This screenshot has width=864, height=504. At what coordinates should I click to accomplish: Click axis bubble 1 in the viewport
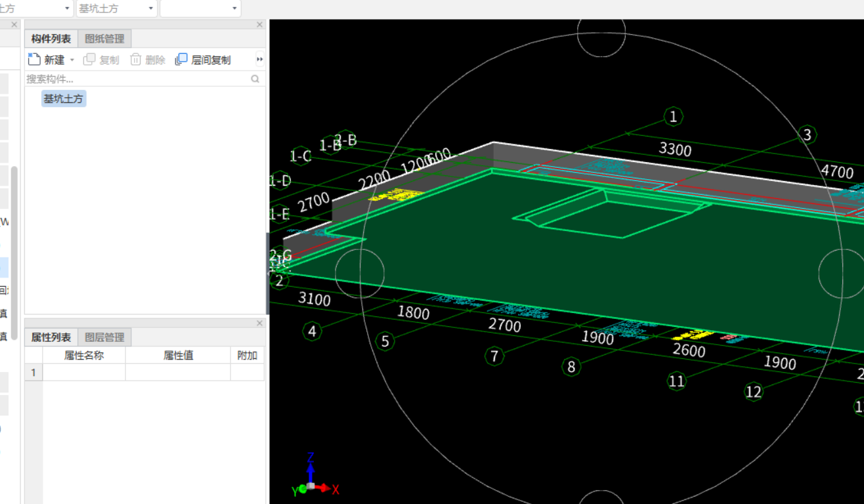point(673,117)
